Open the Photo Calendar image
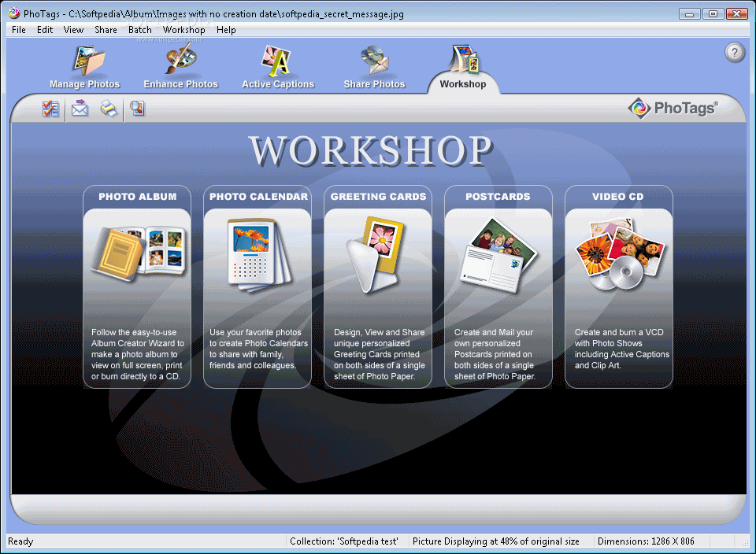756x554 pixels. [259, 255]
